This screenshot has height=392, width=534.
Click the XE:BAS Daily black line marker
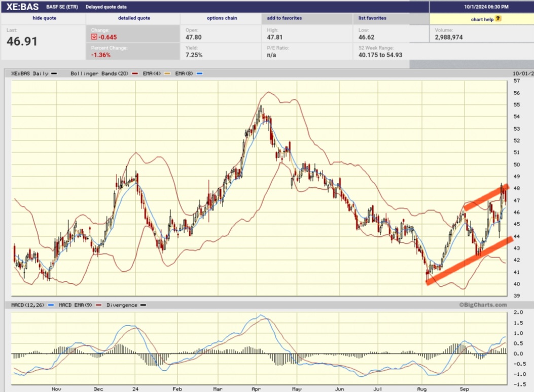54,73
